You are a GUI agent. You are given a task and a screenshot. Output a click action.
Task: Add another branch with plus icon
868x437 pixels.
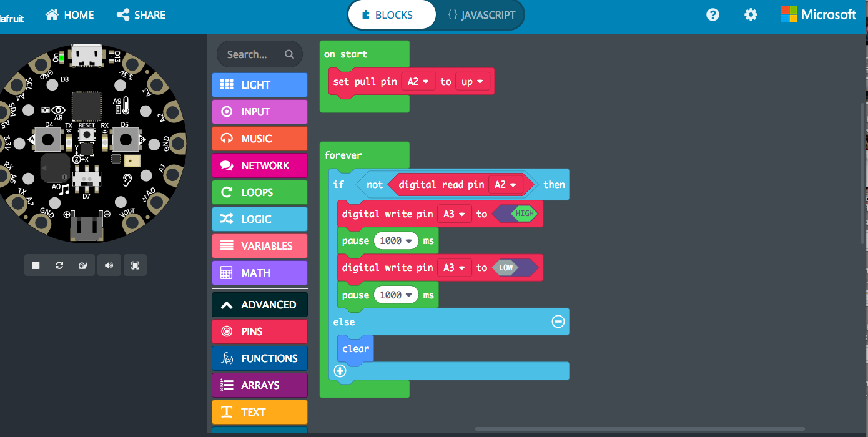[340, 371]
